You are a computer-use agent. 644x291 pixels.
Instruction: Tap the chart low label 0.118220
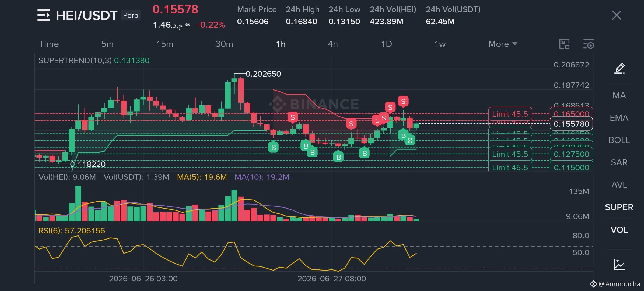pos(88,164)
